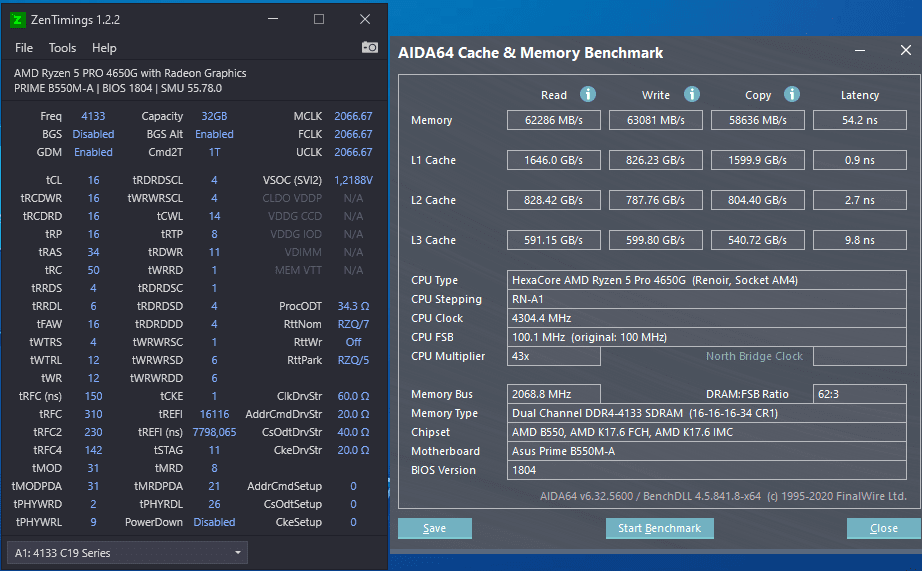
Task: Click the Close button in AIDA64
Action: (884, 528)
